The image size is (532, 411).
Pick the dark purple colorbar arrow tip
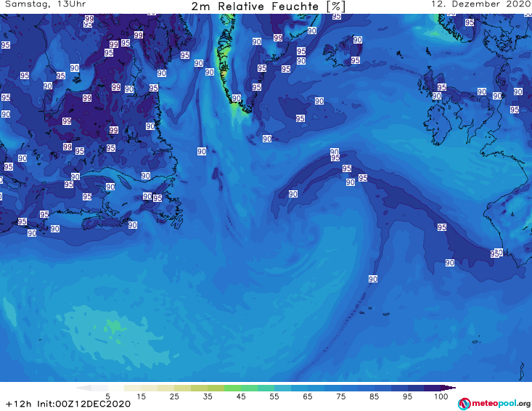tap(450, 388)
